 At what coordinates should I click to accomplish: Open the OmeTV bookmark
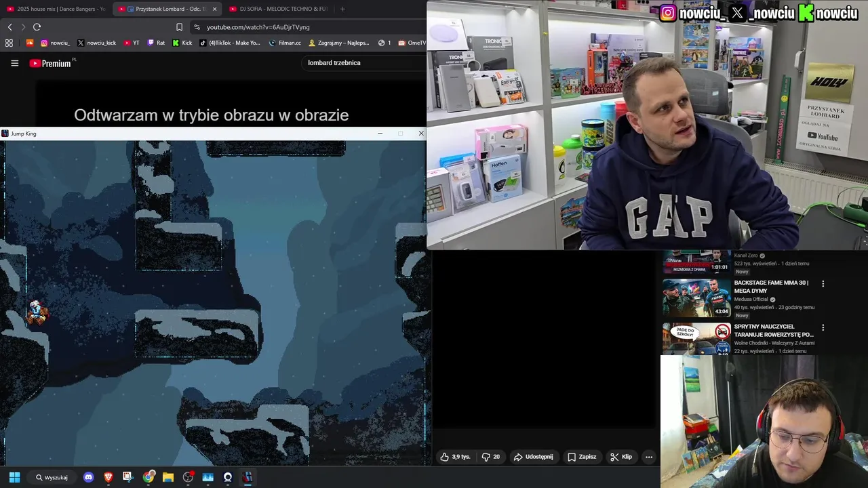pyautogui.click(x=412, y=43)
